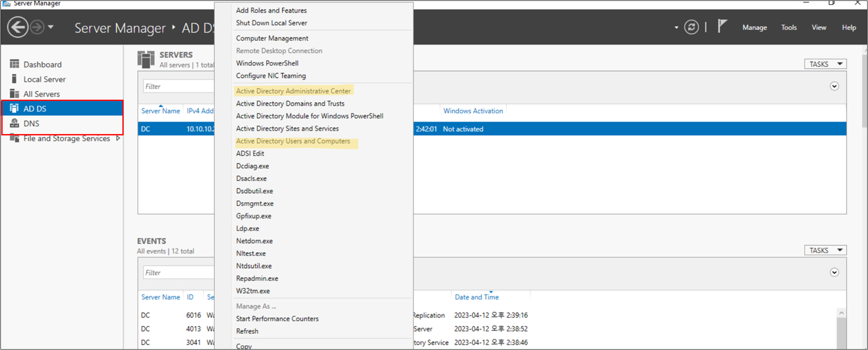Click the Not activated cell
The image size is (868, 350).
coord(463,129)
